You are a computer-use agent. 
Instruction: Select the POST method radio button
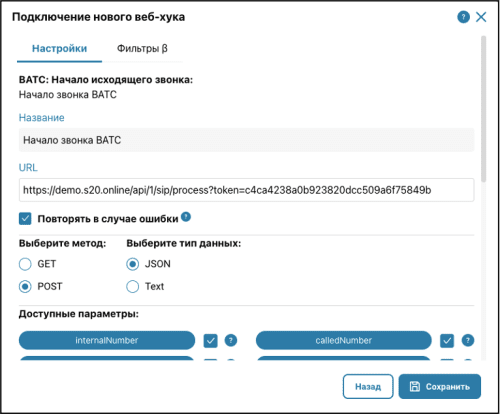click(x=25, y=286)
